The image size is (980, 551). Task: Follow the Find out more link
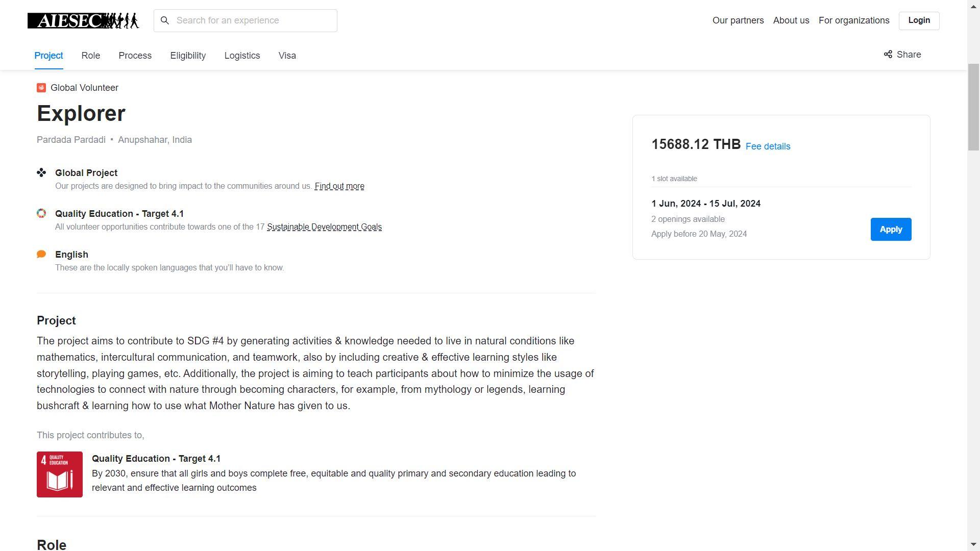(339, 186)
